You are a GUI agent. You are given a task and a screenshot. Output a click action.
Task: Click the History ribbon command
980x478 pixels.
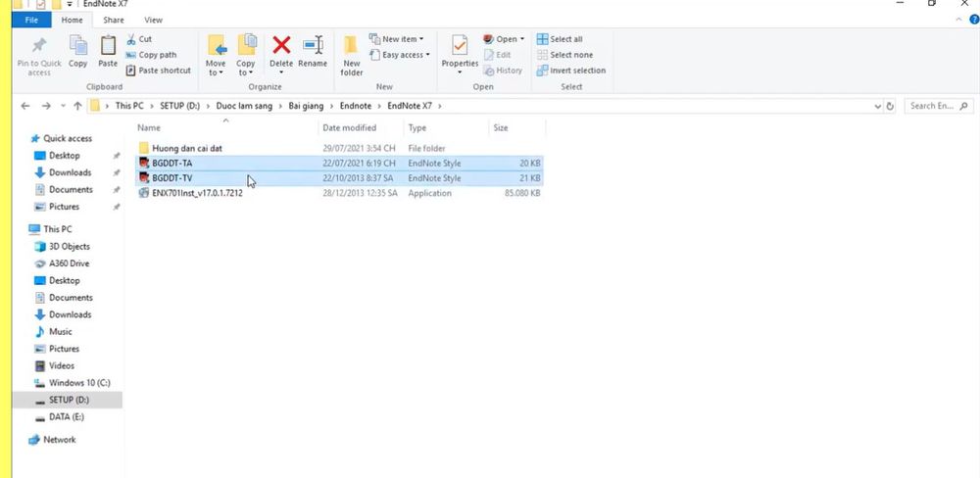point(503,71)
